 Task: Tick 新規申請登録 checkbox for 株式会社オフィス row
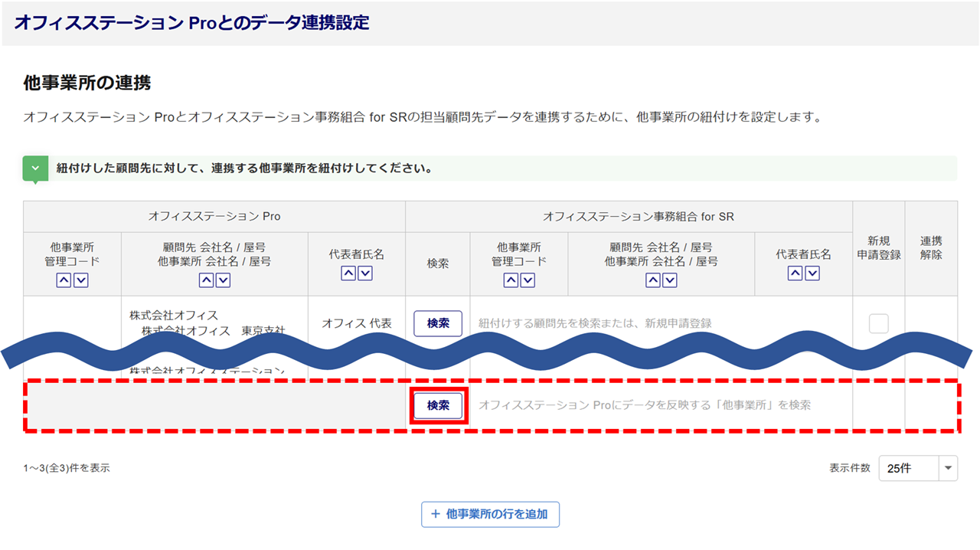tap(878, 323)
